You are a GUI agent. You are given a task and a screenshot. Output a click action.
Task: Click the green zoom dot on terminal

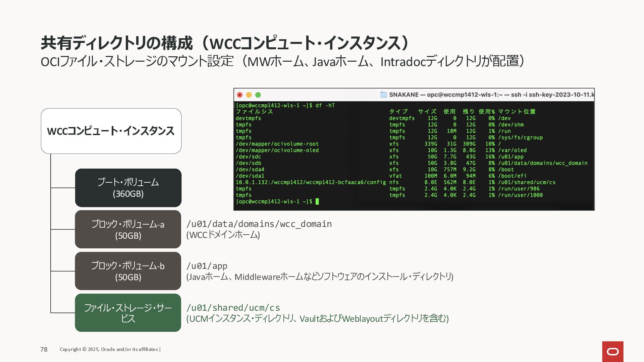[258, 95]
